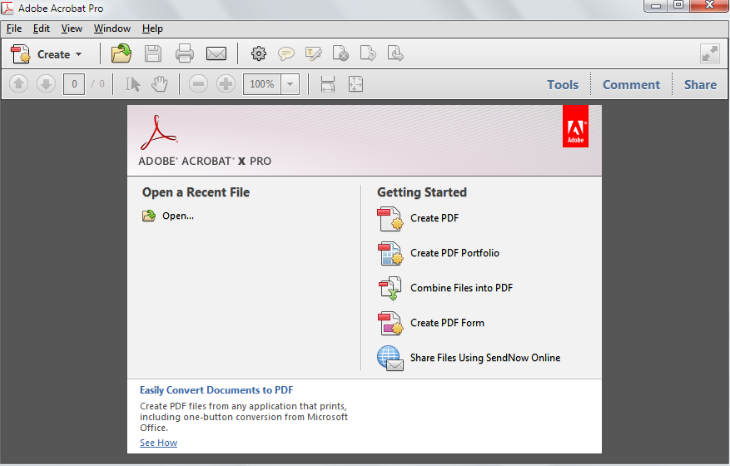Open a file with folder icon

click(122, 54)
